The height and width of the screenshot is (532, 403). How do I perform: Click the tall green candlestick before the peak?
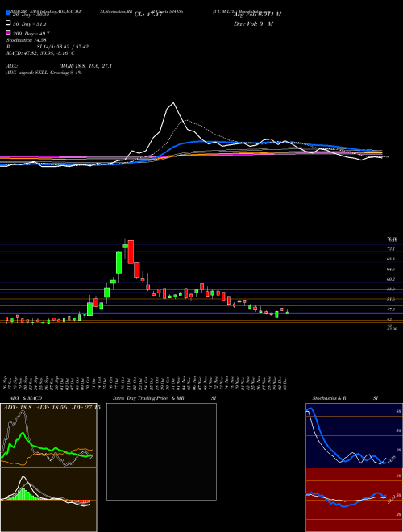pos(118,263)
